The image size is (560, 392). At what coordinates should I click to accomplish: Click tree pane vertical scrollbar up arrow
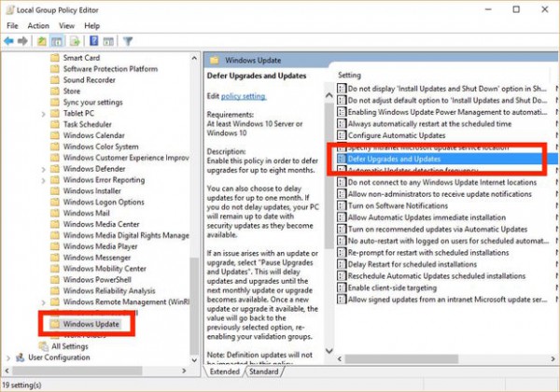pos(194,58)
